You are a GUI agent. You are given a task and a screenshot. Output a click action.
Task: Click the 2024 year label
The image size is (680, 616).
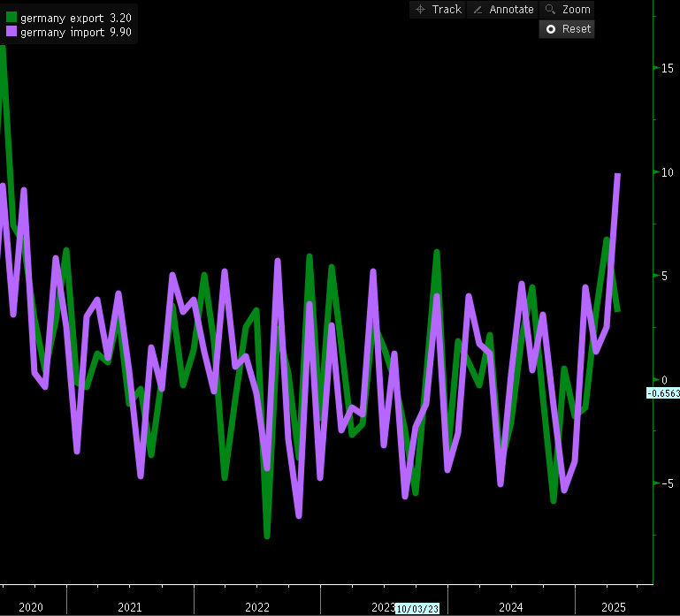coord(511,607)
